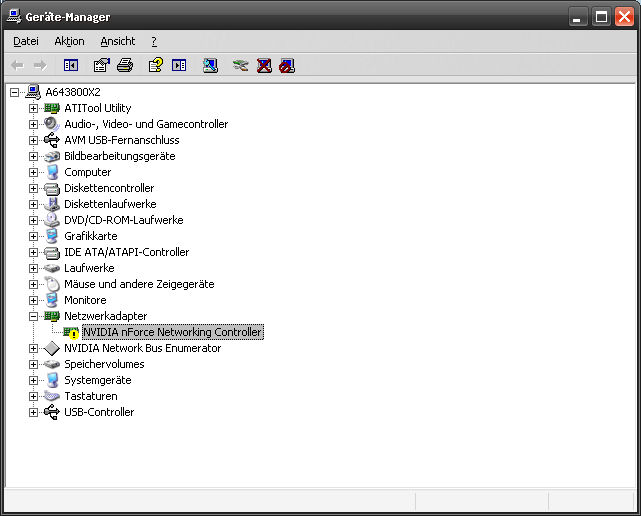
Task: Open the Aktion menu
Action: tap(69, 41)
